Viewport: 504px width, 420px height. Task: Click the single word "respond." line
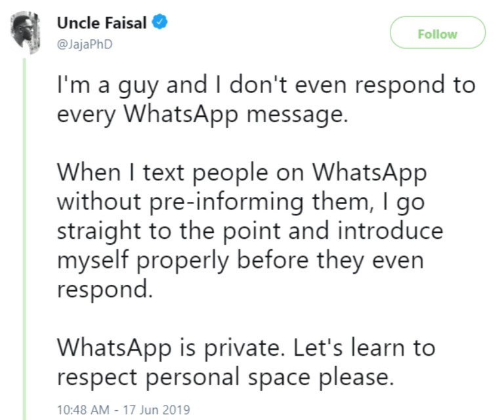(105, 290)
